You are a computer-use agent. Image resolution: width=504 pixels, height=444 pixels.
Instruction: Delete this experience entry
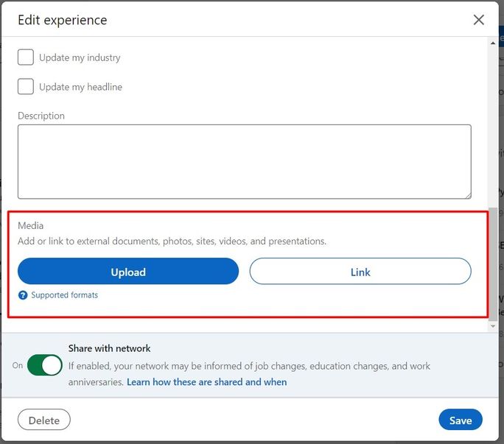44,420
